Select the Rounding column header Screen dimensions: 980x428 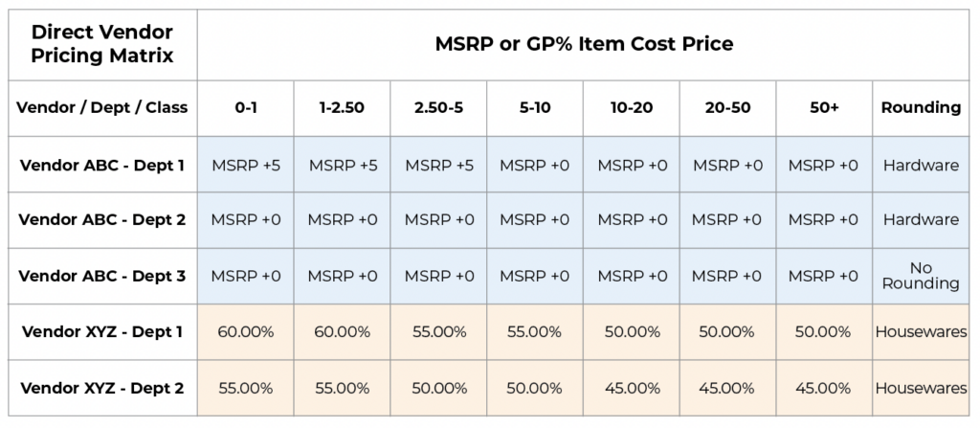point(922,108)
